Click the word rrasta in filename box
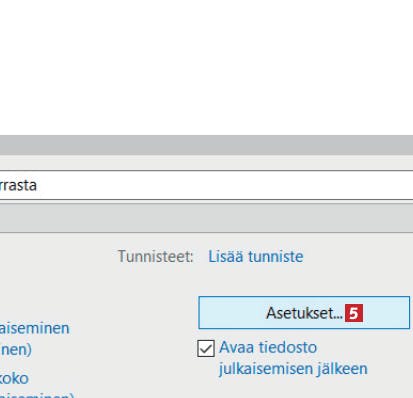This screenshot has width=413, height=398. coord(18,185)
